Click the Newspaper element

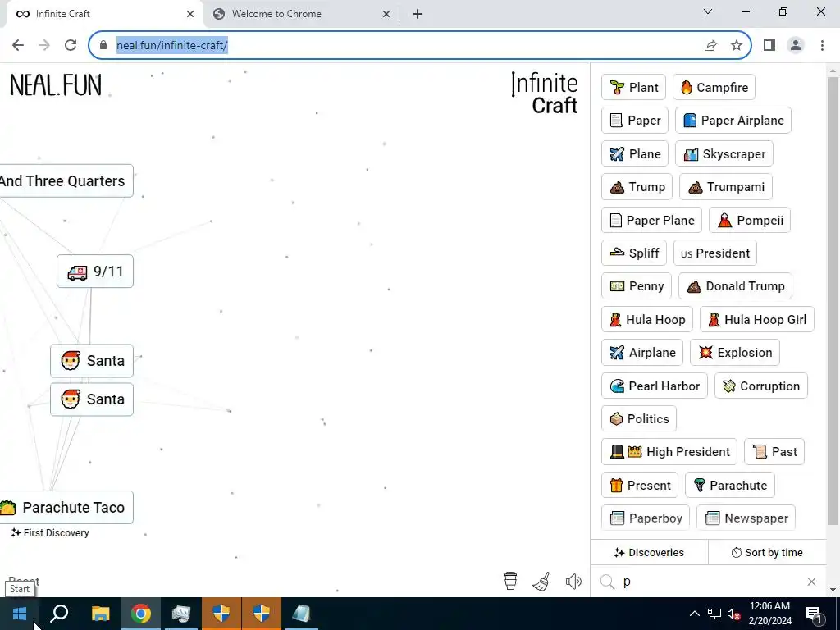pos(746,518)
